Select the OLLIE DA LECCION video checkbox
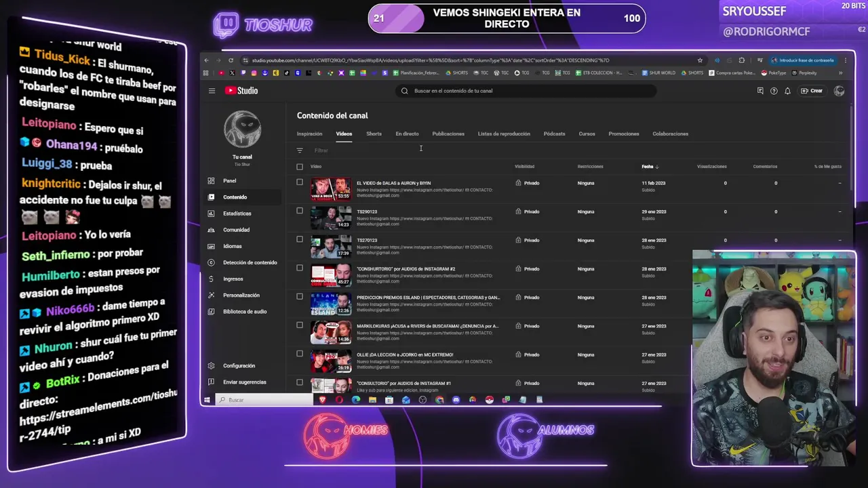This screenshot has height=488, width=868. point(300,353)
